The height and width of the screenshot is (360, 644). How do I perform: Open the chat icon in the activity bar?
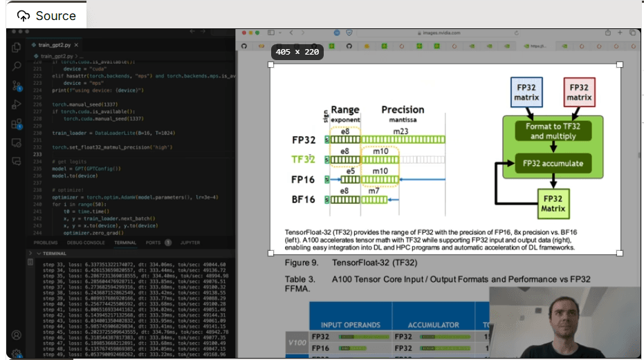pos(17,161)
